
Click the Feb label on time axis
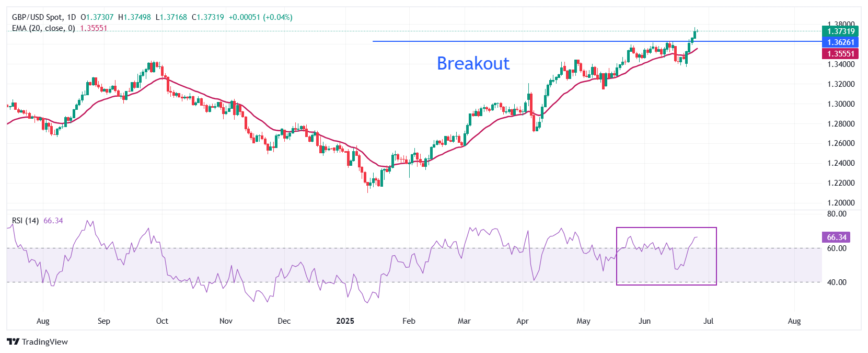click(409, 321)
